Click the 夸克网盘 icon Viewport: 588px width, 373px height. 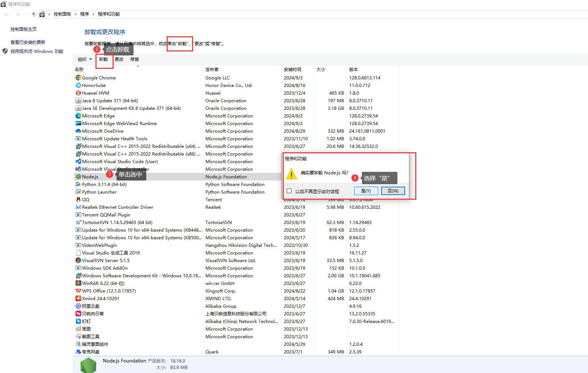78,352
